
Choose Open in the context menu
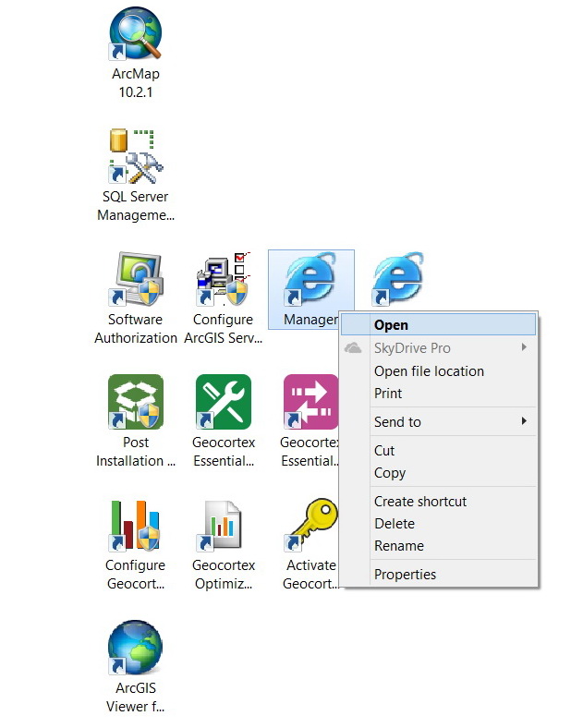(438, 325)
